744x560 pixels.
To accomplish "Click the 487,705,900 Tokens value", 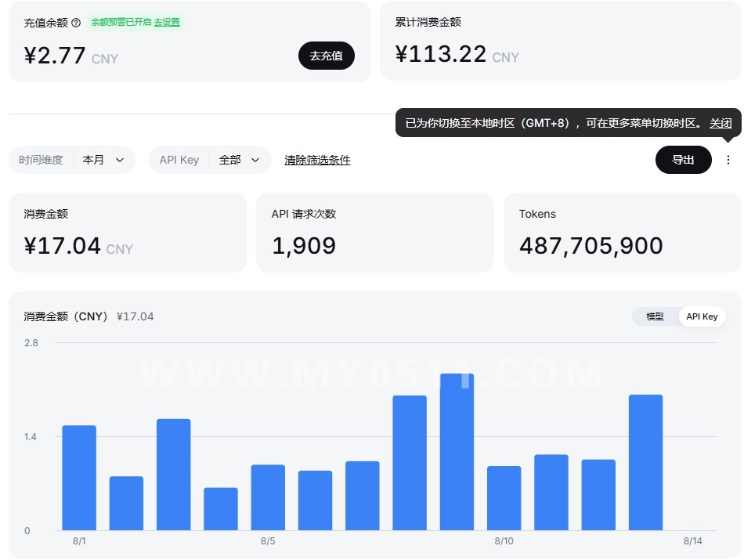I will [591, 246].
